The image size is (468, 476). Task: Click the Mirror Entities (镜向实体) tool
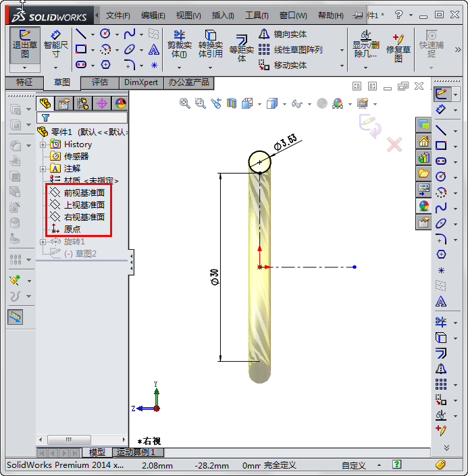click(283, 34)
